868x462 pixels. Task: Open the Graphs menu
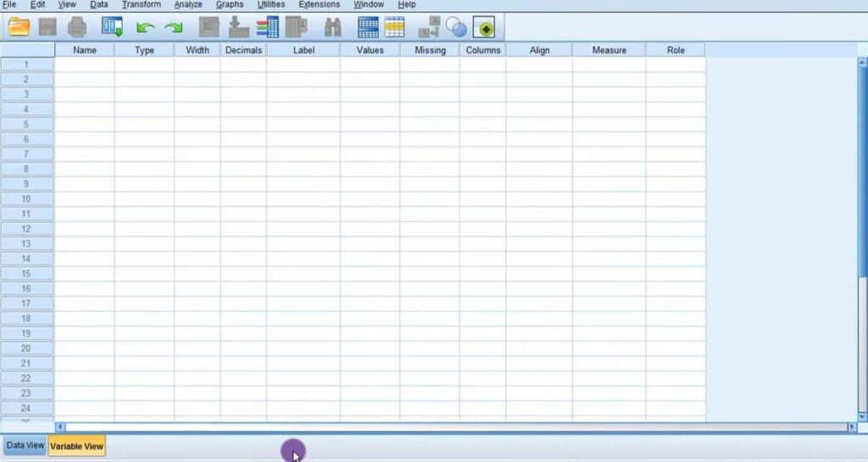[x=230, y=4]
